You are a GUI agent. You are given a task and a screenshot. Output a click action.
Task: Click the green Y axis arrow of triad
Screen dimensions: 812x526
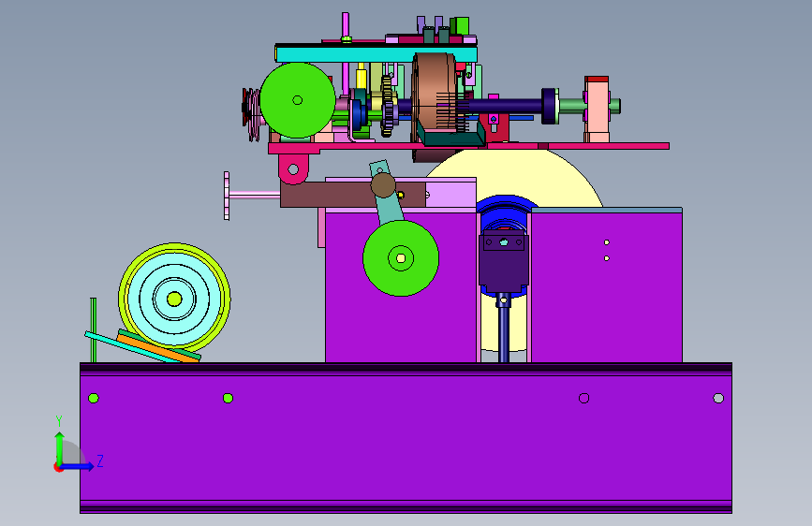click(60, 447)
